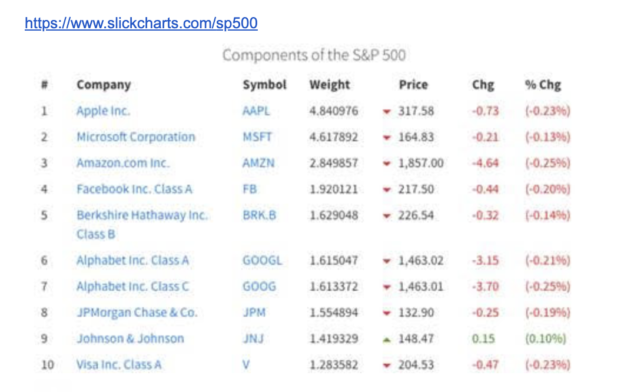Click the Johnson & Johnson link
Viewport: 624px width, 392px height.
click(x=130, y=339)
